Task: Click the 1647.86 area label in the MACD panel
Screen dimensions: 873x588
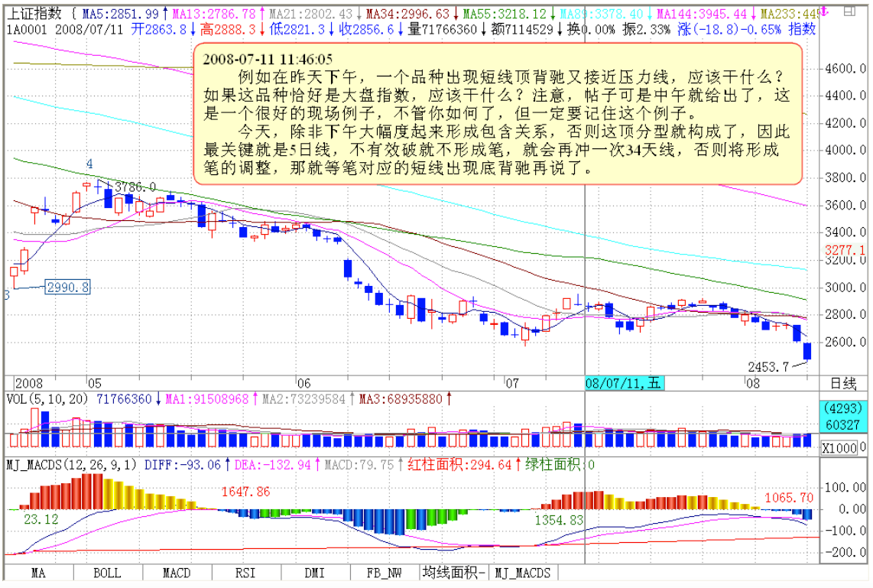Action: (245, 492)
